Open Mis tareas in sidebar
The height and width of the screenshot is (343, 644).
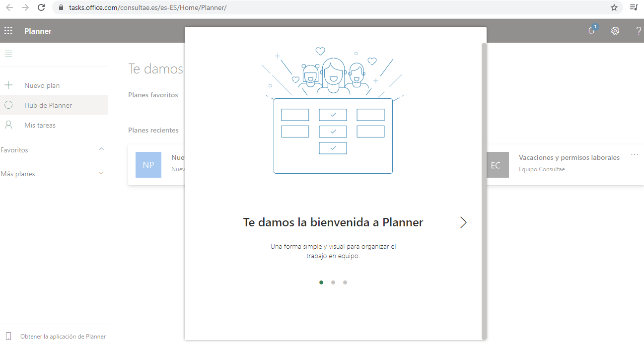(54, 125)
